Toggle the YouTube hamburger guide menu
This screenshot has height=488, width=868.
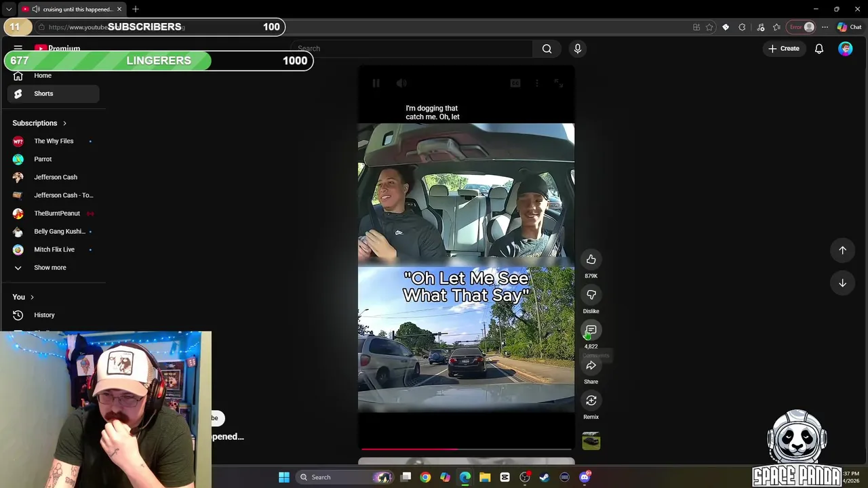(x=18, y=49)
